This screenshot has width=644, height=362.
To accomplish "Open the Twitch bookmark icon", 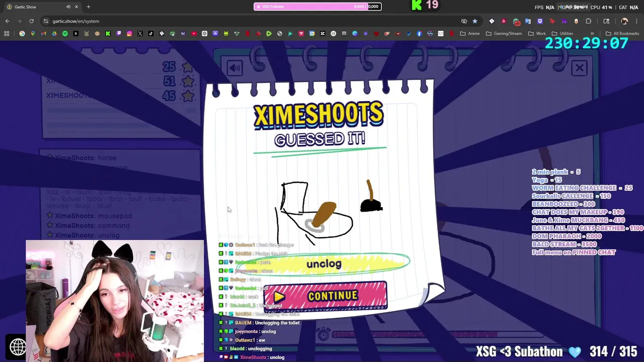I will [119, 34].
